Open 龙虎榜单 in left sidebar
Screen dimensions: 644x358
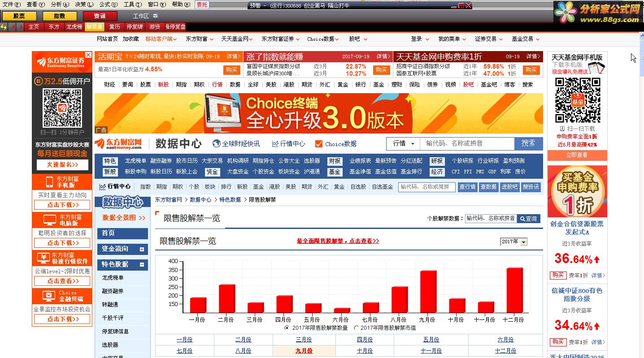point(113,278)
